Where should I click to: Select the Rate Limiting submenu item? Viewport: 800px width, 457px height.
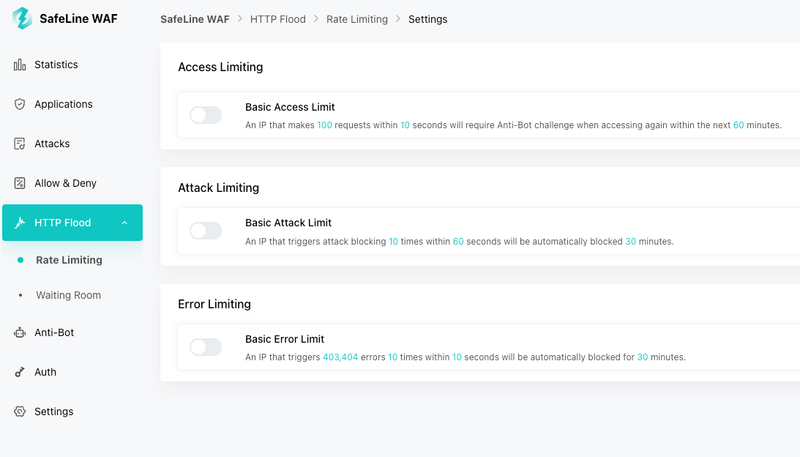tap(69, 260)
